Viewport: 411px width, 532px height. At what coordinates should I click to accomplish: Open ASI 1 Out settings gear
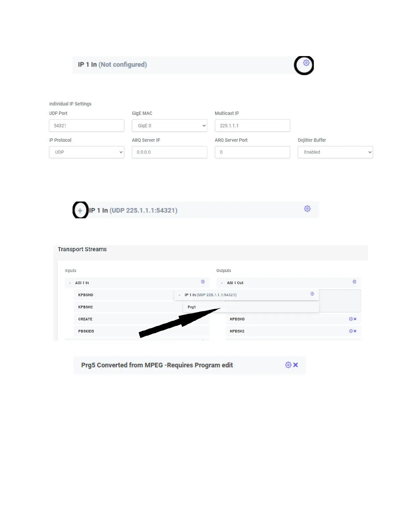point(355,282)
